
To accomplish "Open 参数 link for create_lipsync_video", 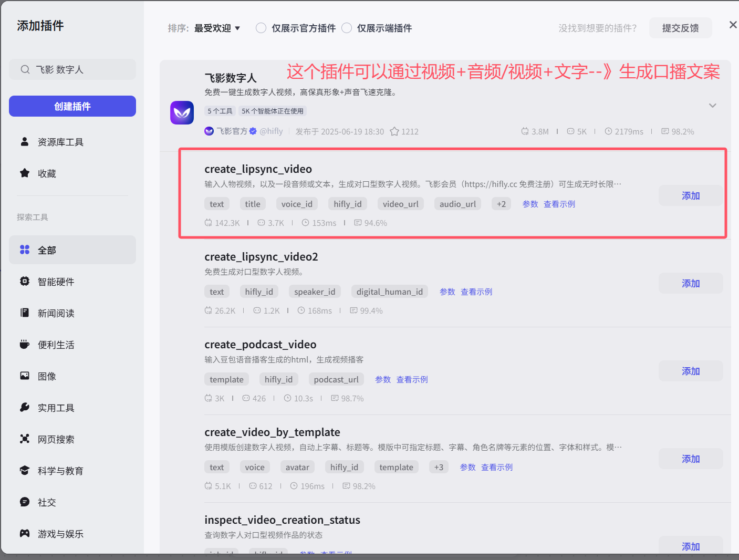I will pyautogui.click(x=530, y=204).
